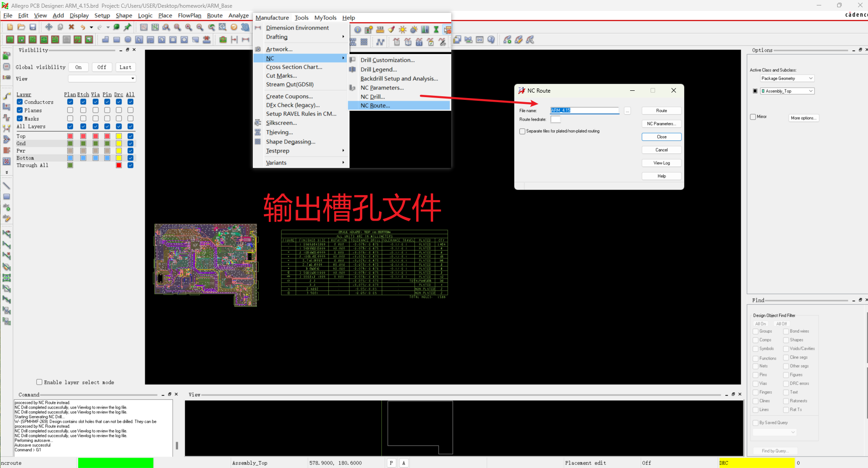Image resolution: width=868 pixels, height=468 pixels.
Task: Open the File menu
Action: 8,15
